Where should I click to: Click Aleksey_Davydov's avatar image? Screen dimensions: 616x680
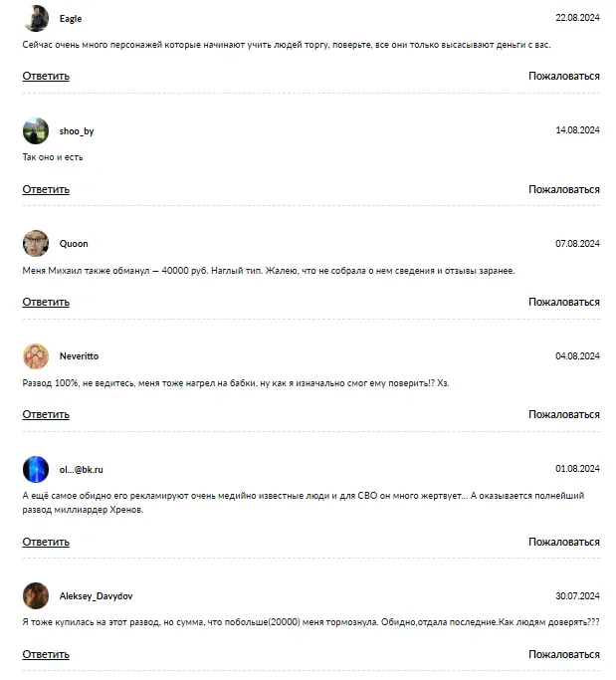(36, 595)
